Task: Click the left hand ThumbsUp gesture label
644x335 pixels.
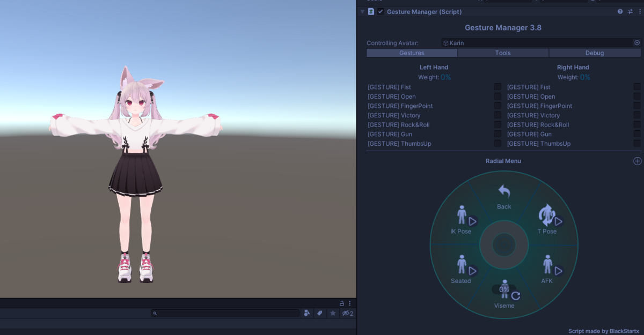Action: pyautogui.click(x=399, y=143)
